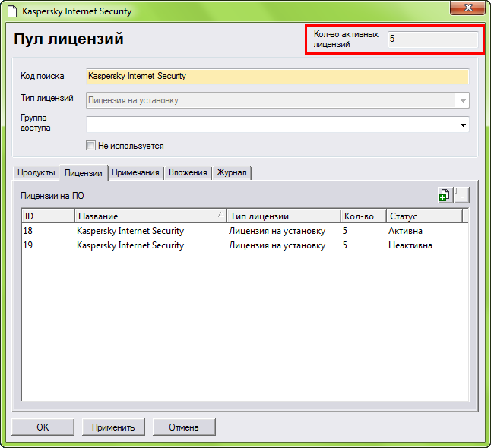Click 'Лицензия на установку' cell in row 18
This screenshot has width=491, height=448.
(x=277, y=231)
